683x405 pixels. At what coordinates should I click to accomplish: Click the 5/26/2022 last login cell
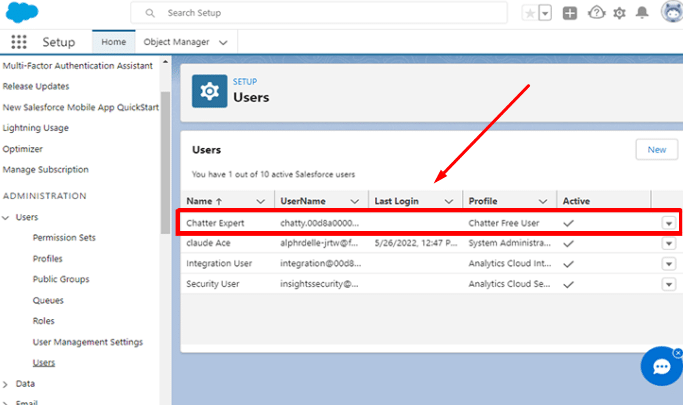click(416, 243)
